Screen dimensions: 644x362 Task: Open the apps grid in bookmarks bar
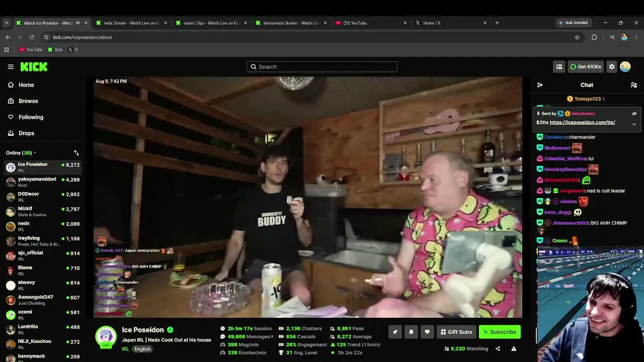[x=7, y=50]
